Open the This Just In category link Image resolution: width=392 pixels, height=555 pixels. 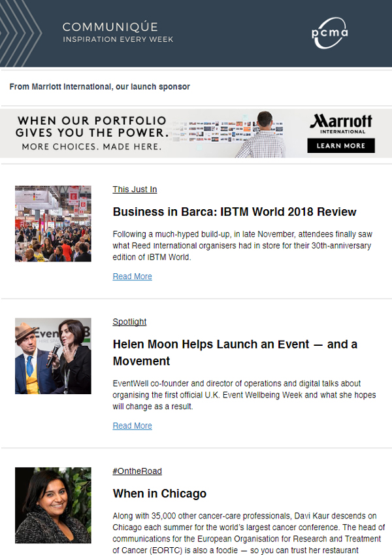(x=135, y=190)
